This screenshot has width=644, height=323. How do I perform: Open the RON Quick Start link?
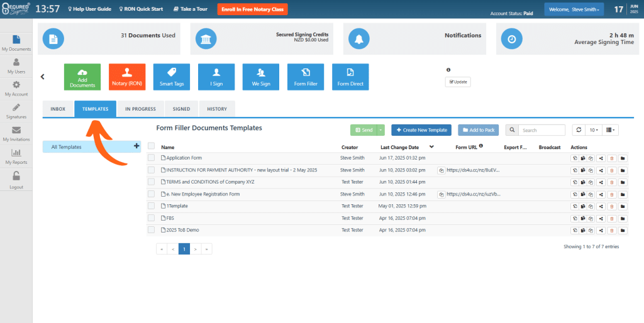click(141, 9)
